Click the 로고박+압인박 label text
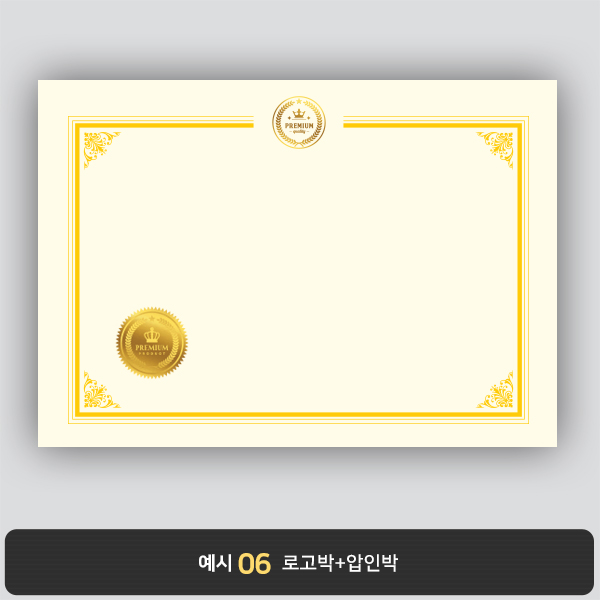This screenshot has height=600, width=600. [x=340, y=562]
